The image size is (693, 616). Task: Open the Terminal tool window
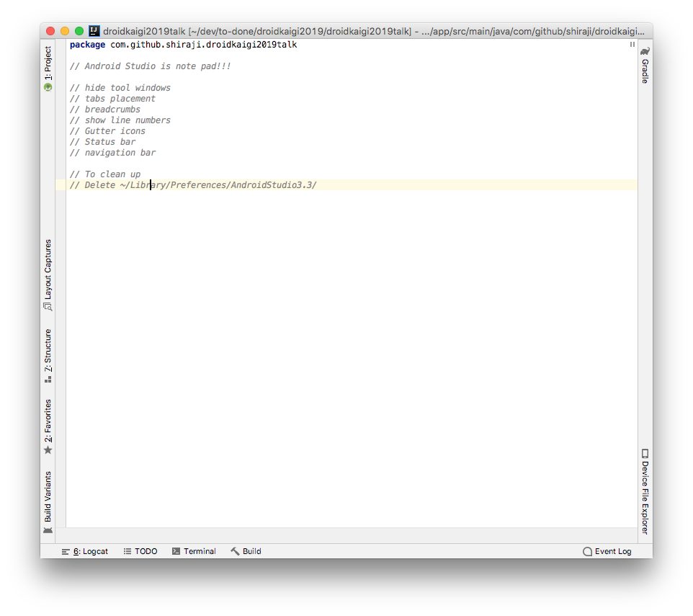(x=194, y=551)
